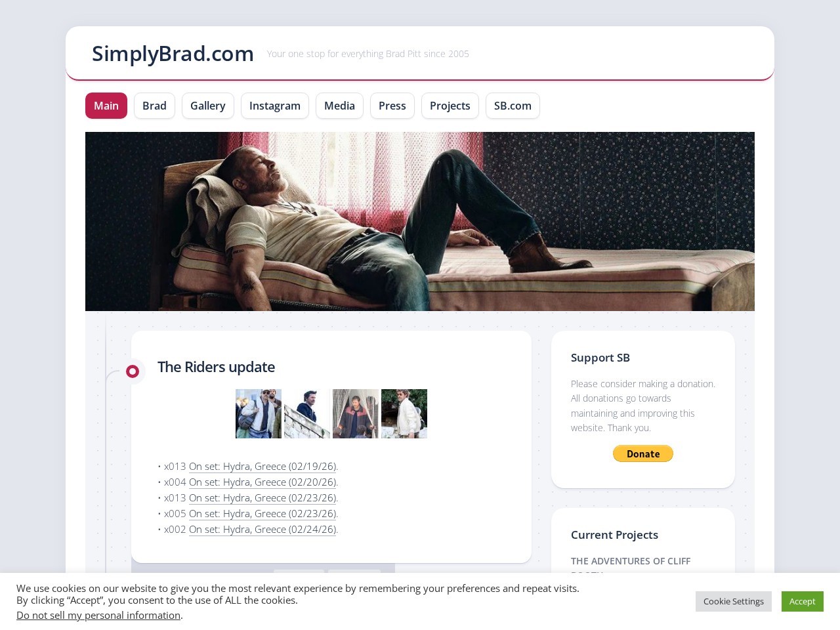
Task: Open the Instagram menu item
Action: [275, 106]
